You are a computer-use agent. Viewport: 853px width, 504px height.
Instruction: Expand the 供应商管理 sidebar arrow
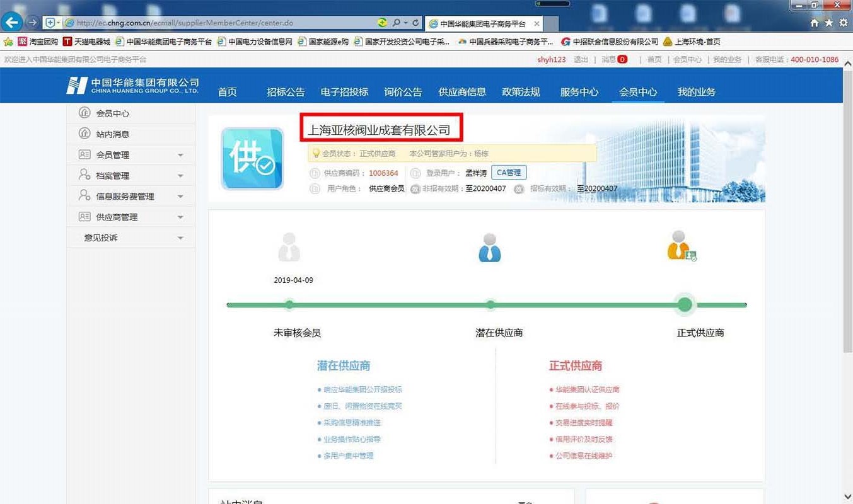(x=180, y=217)
